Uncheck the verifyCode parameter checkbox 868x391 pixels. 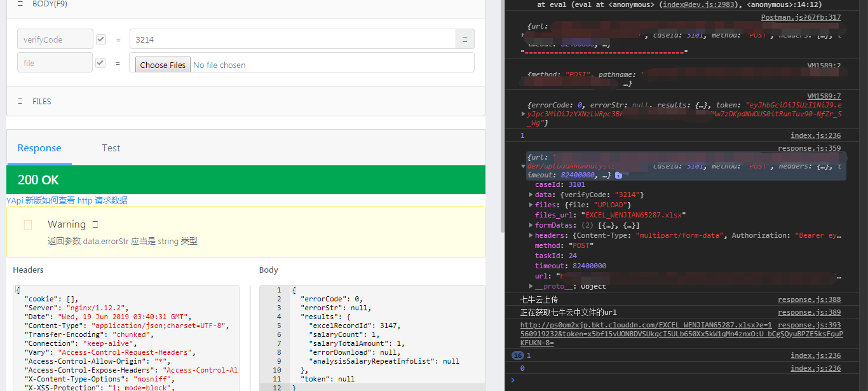pos(100,39)
